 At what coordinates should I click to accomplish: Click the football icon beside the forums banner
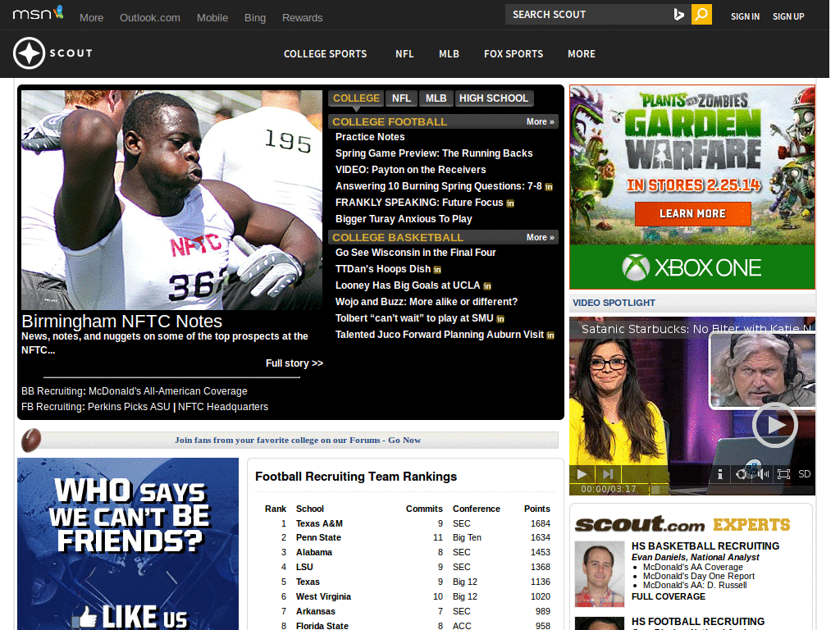(x=31, y=441)
